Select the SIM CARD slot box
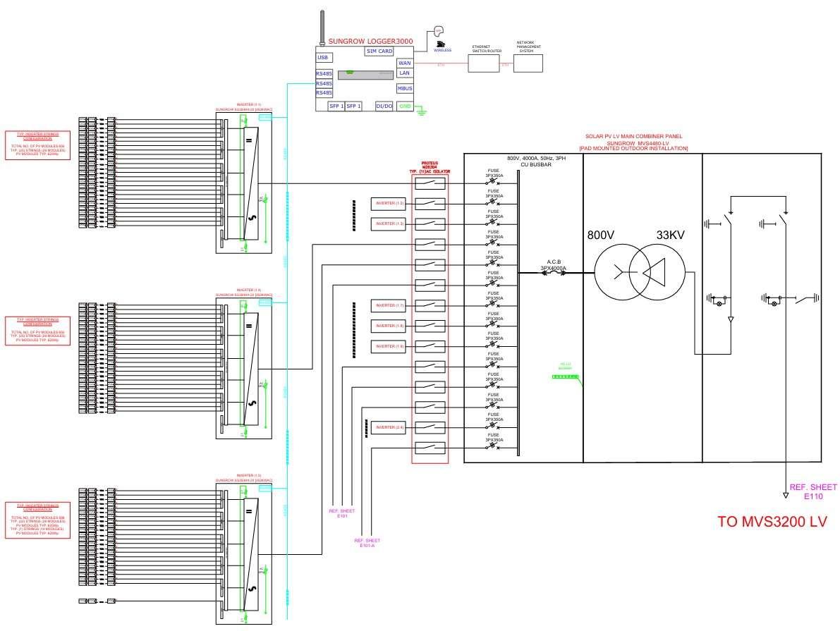Screen dimensions: 840x631 coord(379,51)
